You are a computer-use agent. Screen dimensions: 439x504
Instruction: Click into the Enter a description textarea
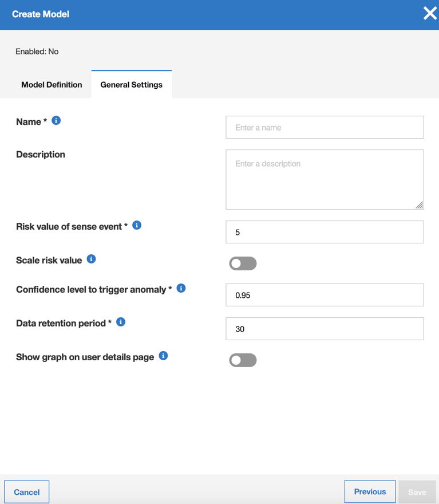click(325, 179)
